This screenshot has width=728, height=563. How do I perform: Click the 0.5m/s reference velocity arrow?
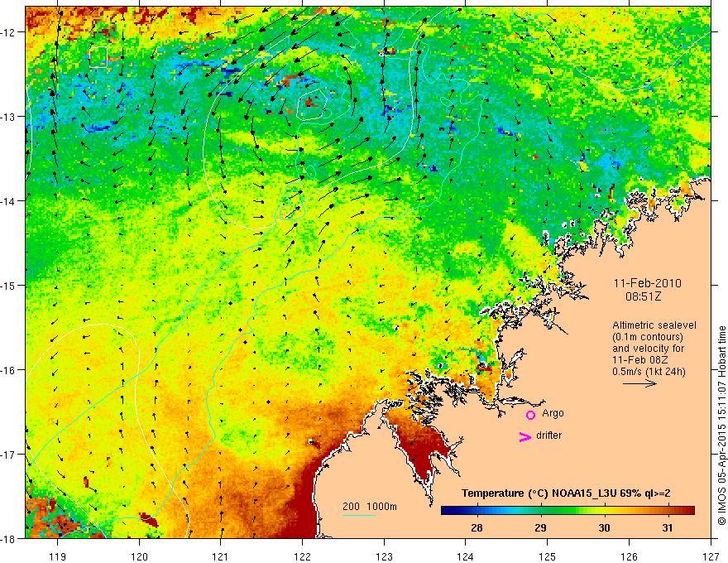tap(639, 383)
